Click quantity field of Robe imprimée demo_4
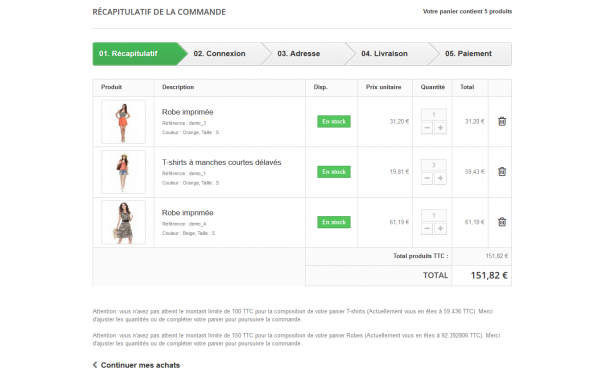 pos(434,215)
